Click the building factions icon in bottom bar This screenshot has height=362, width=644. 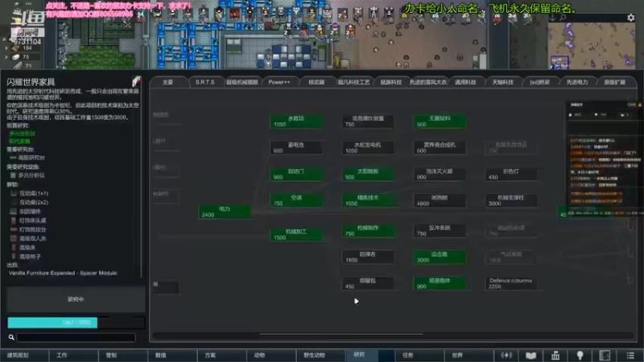pos(555,356)
